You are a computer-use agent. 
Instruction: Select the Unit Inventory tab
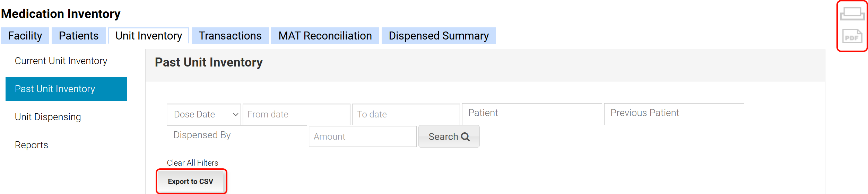coord(149,36)
